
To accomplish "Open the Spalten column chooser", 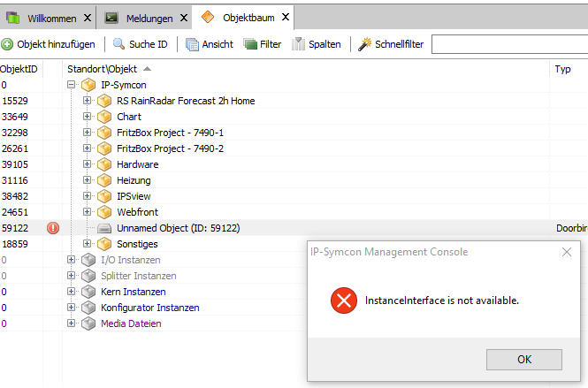I will (x=325, y=44).
